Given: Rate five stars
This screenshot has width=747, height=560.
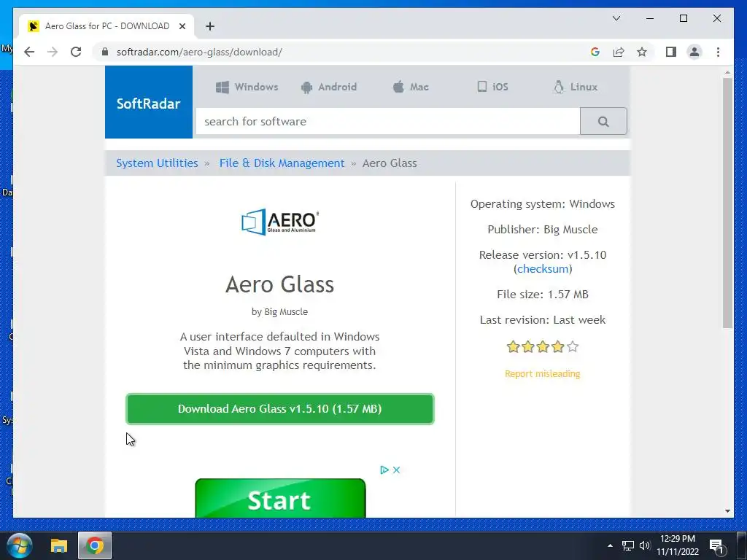Looking at the screenshot, I should click(x=573, y=346).
